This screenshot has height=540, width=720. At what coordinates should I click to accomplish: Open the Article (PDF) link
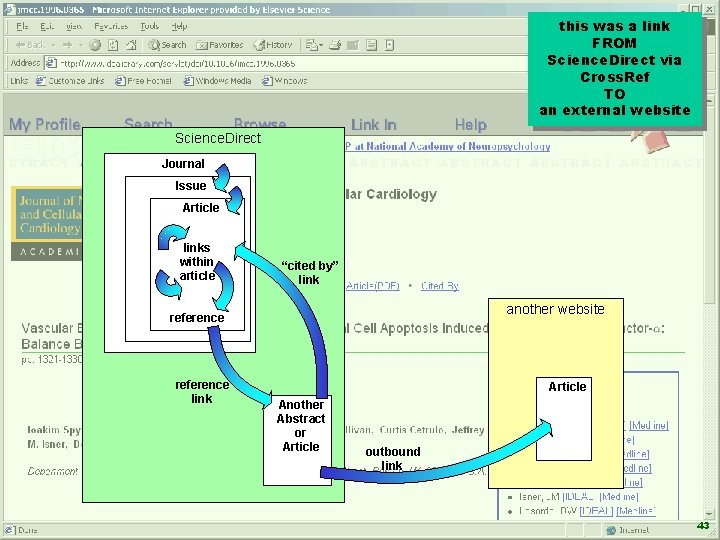(372, 286)
